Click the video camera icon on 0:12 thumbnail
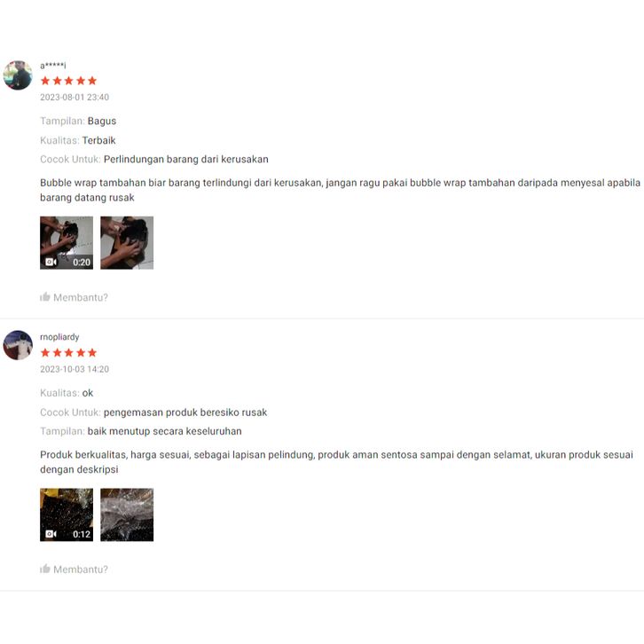Viewport: 644px width, 644px height. tap(51, 534)
